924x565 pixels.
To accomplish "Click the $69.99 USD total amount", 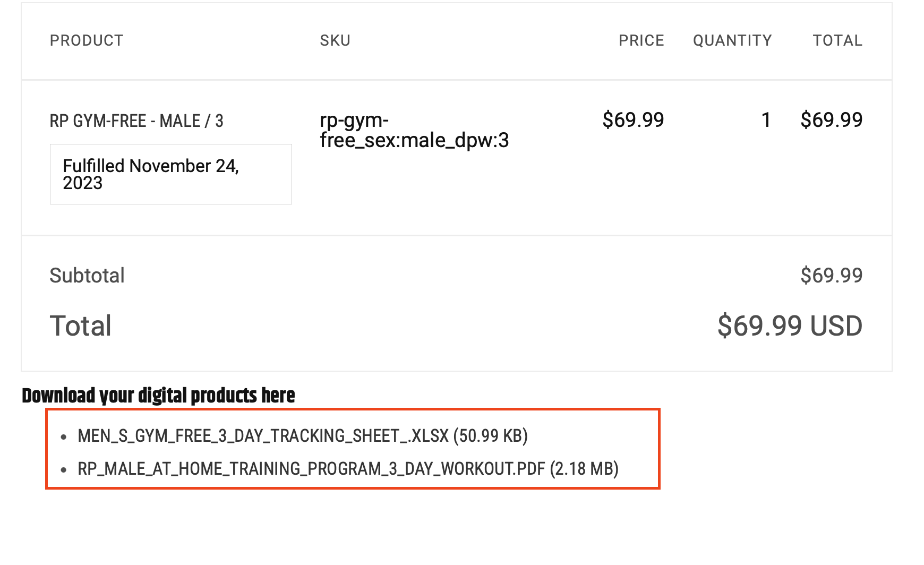I will [790, 326].
